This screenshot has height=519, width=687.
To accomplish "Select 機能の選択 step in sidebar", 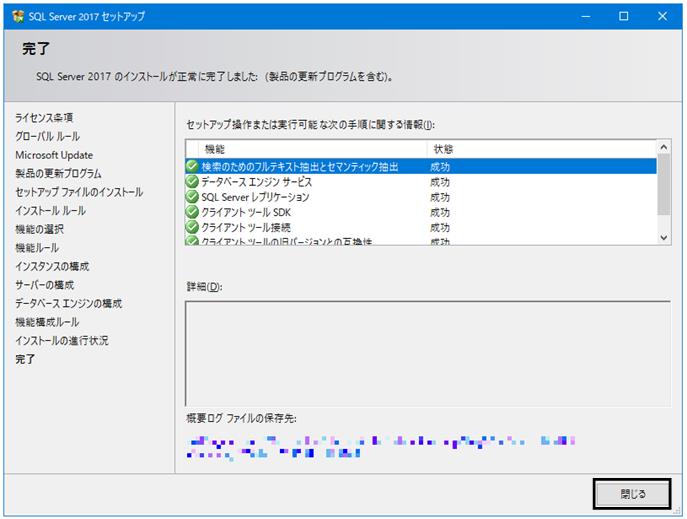I will point(39,229).
